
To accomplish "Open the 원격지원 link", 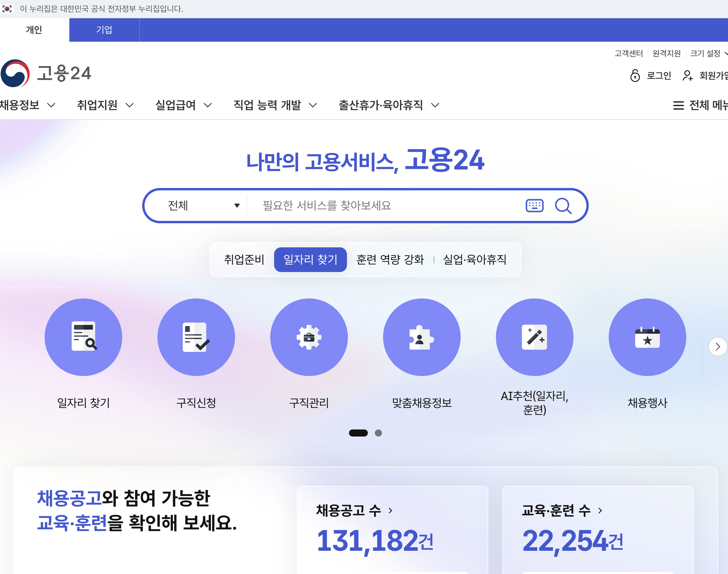I will (x=667, y=53).
